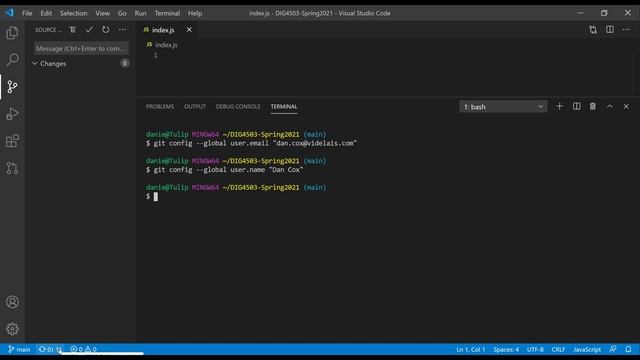The image size is (640, 360).
Task: Switch to the Debug Console tab
Action: pos(238,107)
